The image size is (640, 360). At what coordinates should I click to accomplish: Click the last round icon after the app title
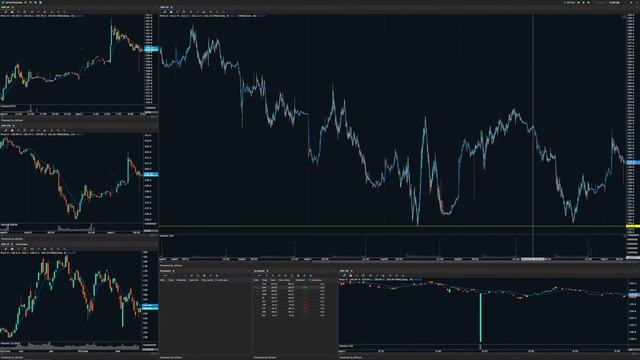pyautogui.click(x=40, y=2)
